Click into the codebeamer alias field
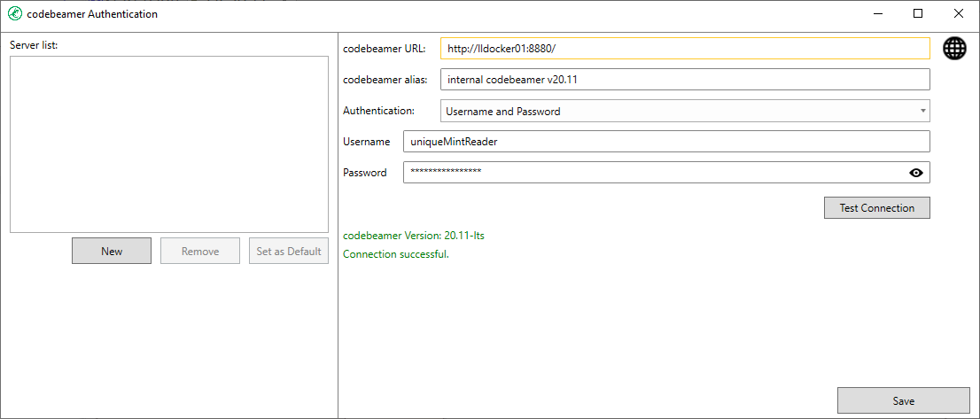The height and width of the screenshot is (419, 980). point(685,80)
